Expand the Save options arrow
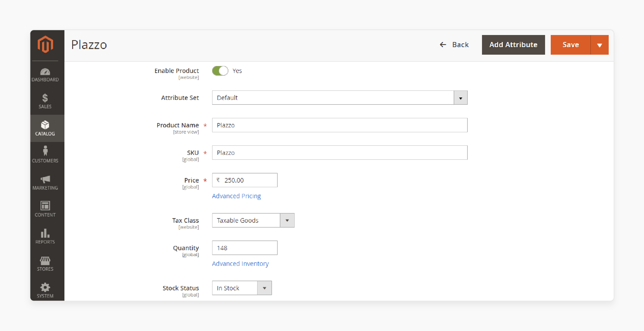Viewport: 644px width, 331px height. [x=600, y=45]
